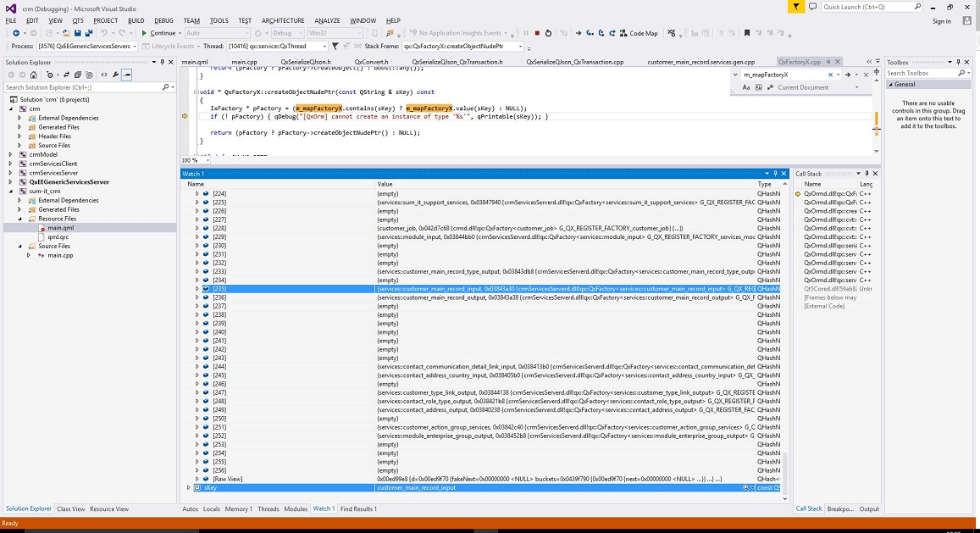This screenshot has height=533, width=980.
Task: Restart debugging with the circular arrow icon
Action: (549, 33)
